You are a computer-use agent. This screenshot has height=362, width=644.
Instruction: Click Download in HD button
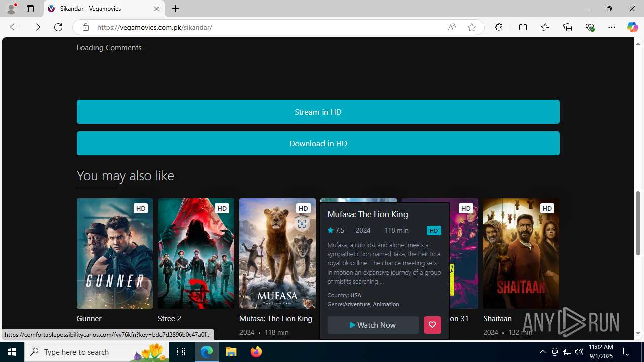[x=318, y=143]
